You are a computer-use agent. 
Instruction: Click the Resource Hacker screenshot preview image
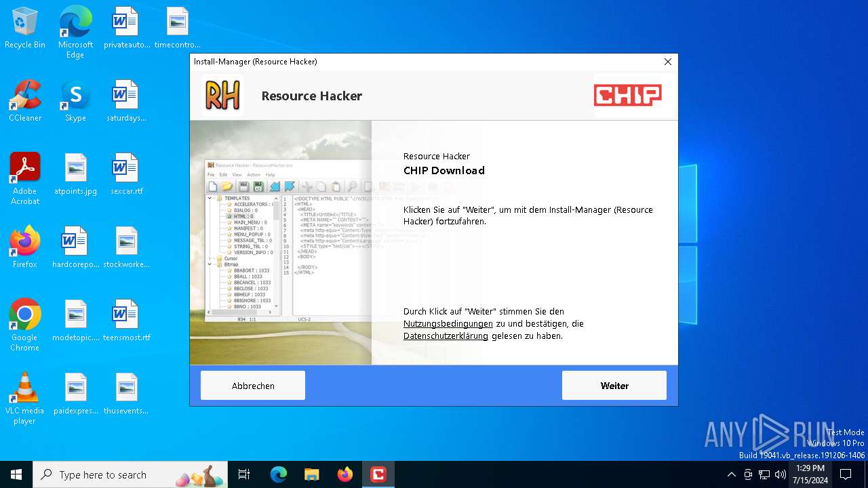[x=281, y=243]
